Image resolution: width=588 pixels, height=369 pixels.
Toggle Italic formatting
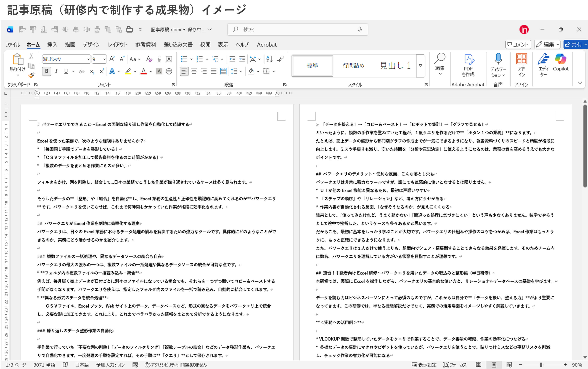click(56, 71)
